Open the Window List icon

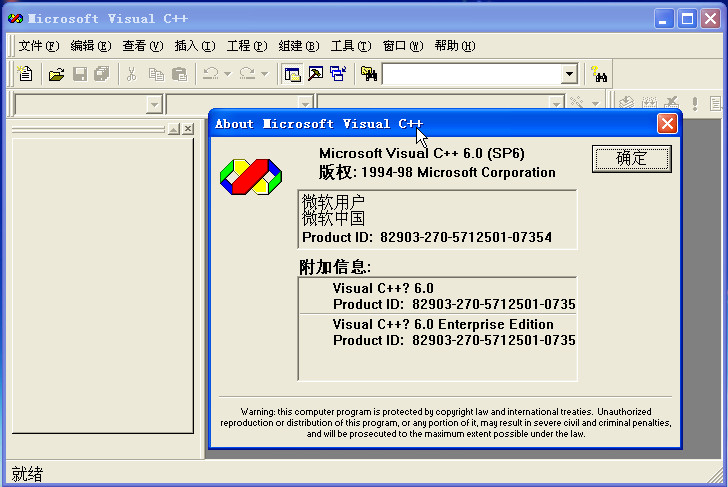338,74
